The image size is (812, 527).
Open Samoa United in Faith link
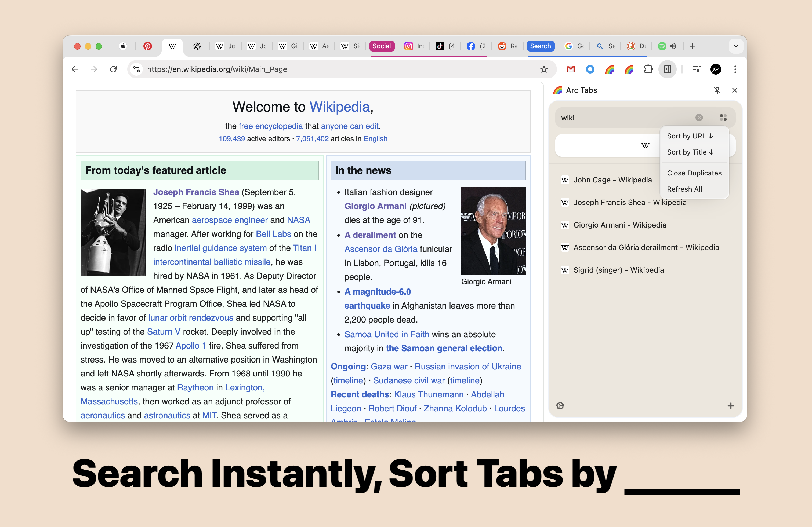pos(387,334)
